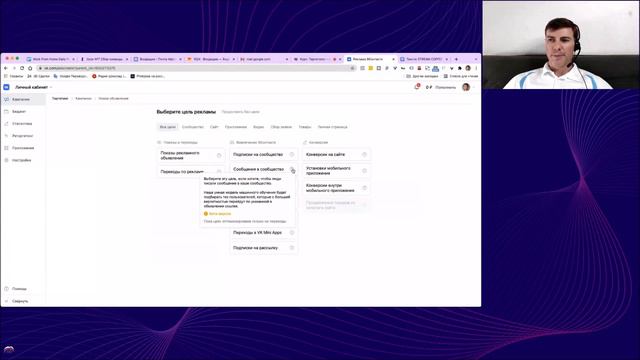Show info for Конверсии на сайте goal
Screen dimensions: 640x360
364,154
